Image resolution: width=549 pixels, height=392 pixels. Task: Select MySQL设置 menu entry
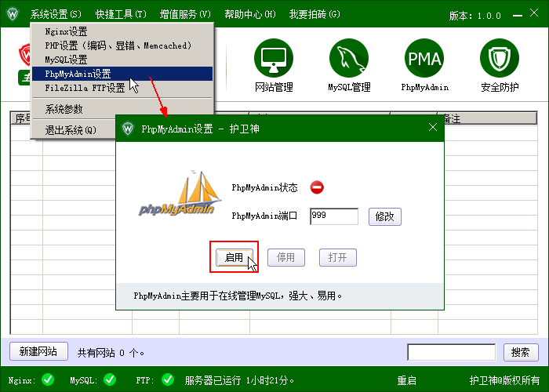pyautogui.click(x=122, y=60)
